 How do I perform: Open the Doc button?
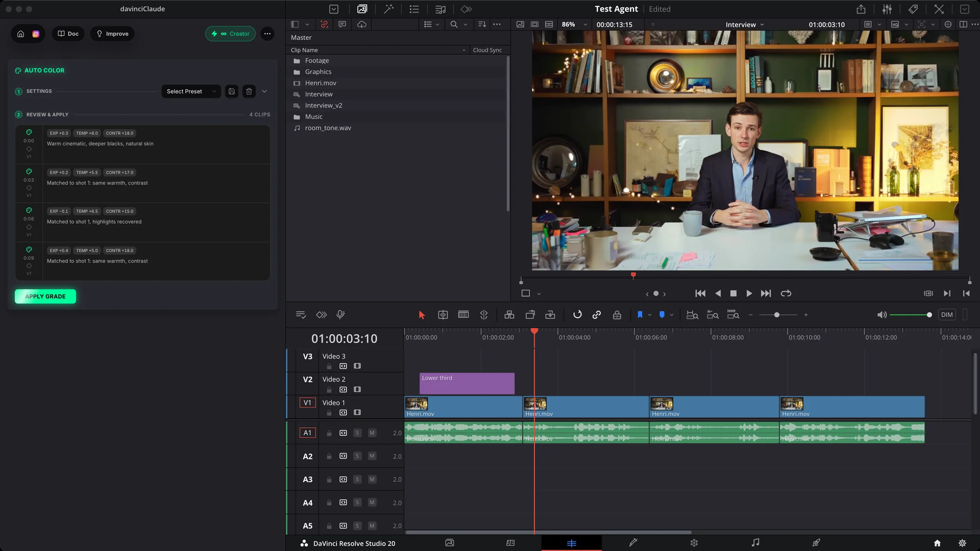(x=68, y=34)
